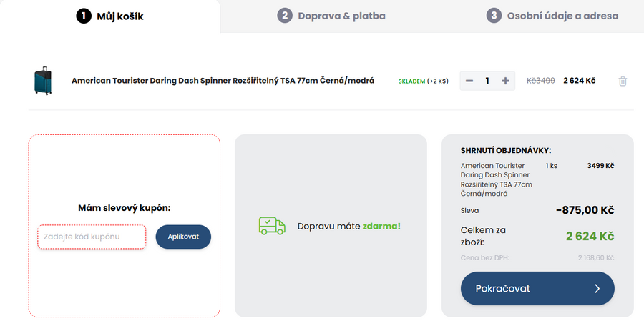Image resolution: width=644 pixels, height=326 pixels.
Task: Click the crossed-out original price 3499
Action: coord(541,81)
